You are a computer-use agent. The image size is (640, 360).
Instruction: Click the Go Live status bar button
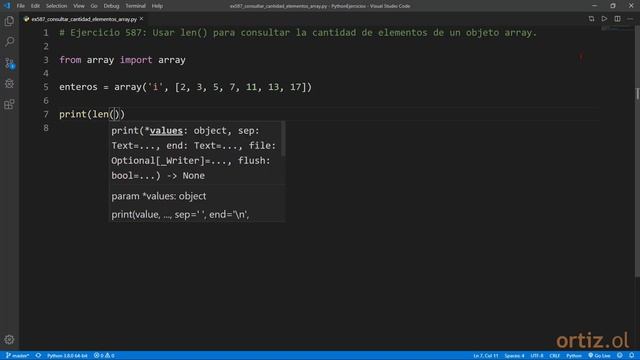coord(599,356)
